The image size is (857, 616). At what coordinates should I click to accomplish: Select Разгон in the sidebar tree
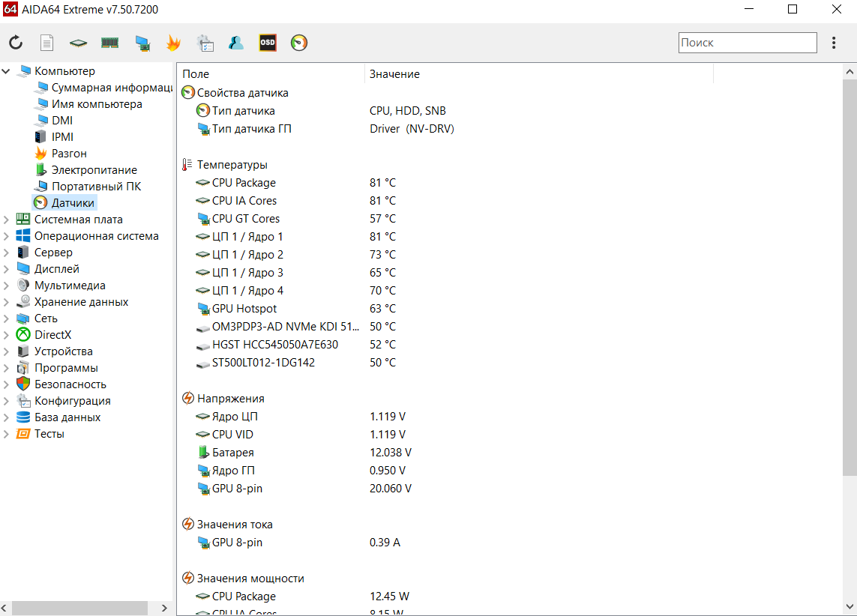pos(69,154)
